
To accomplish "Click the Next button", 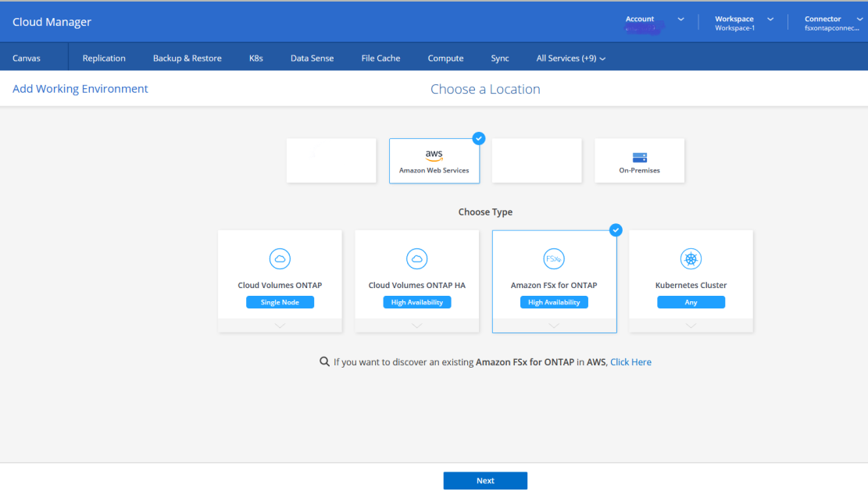I will coord(485,480).
